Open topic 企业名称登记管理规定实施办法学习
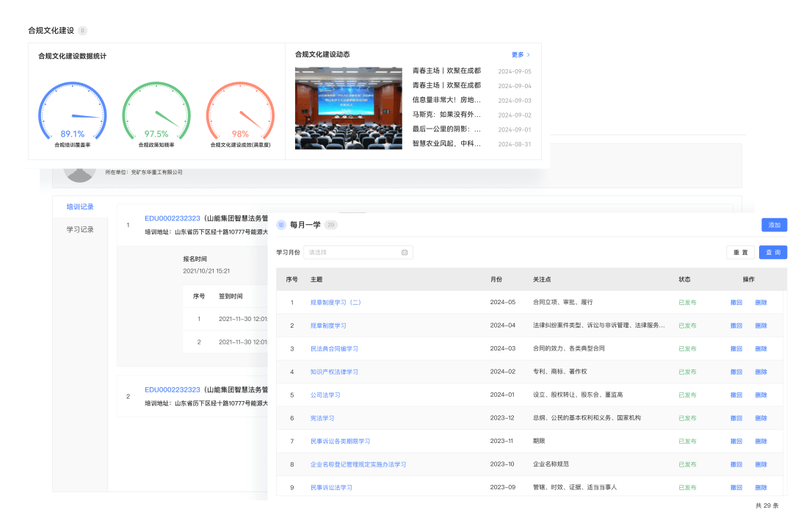 tap(358, 465)
